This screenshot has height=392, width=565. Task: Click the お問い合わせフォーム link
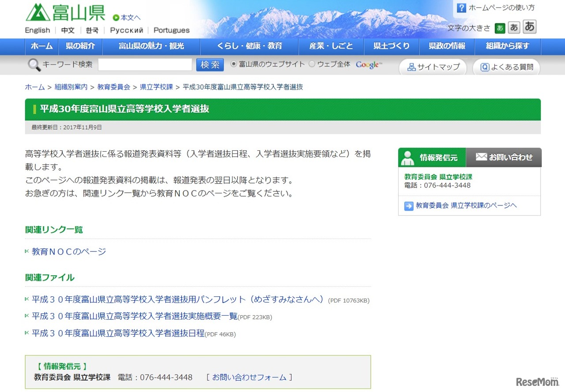pos(249,377)
